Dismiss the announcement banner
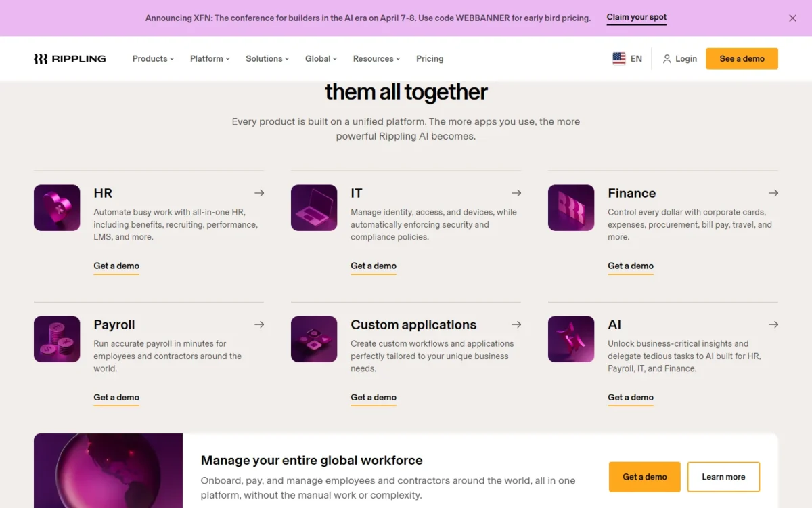 (x=793, y=18)
